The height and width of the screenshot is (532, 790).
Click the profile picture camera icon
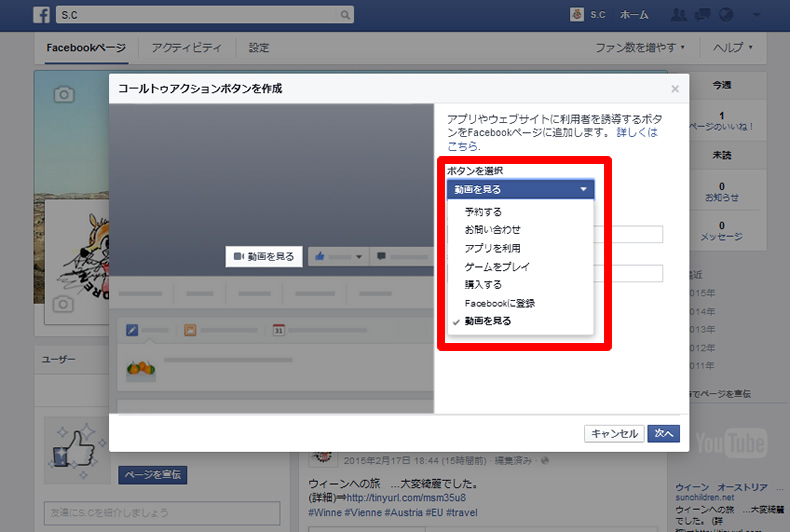point(63,304)
